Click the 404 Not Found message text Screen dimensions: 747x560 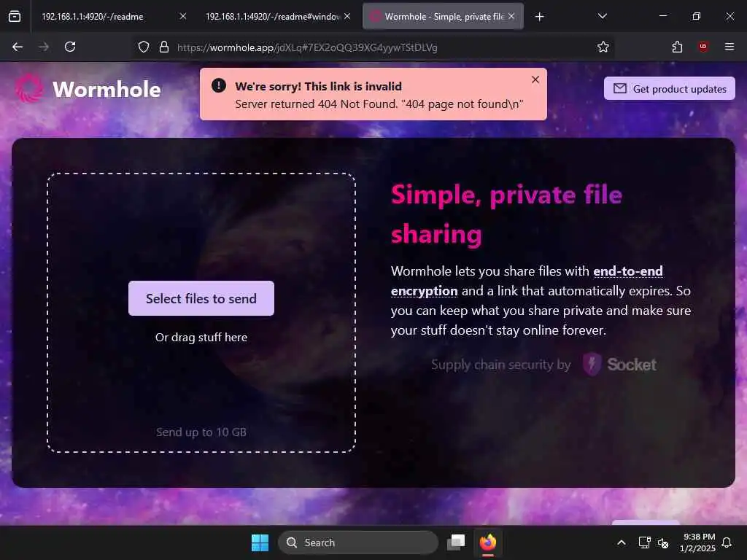coord(379,104)
